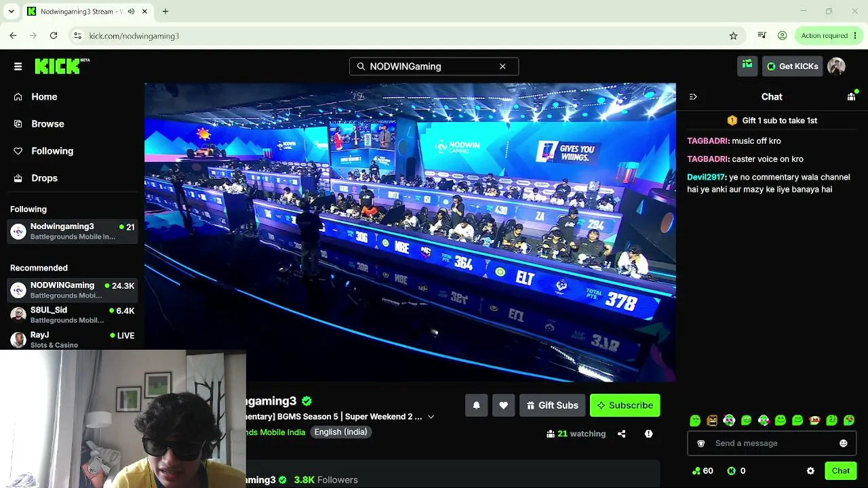
Task: Mute the tab using the speaker icon
Action: (131, 12)
